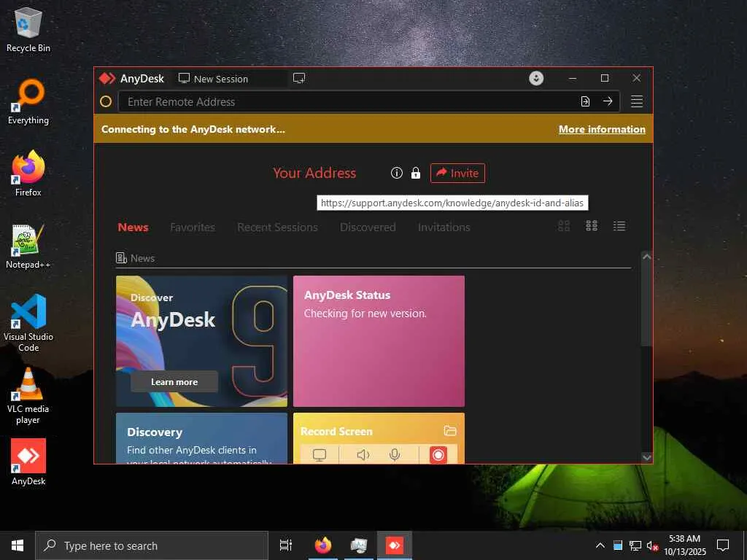Image resolution: width=747 pixels, height=560 pixels.
Task: Open a new session tab with plus-monitor icon
Action: click(x=299, y=79)
